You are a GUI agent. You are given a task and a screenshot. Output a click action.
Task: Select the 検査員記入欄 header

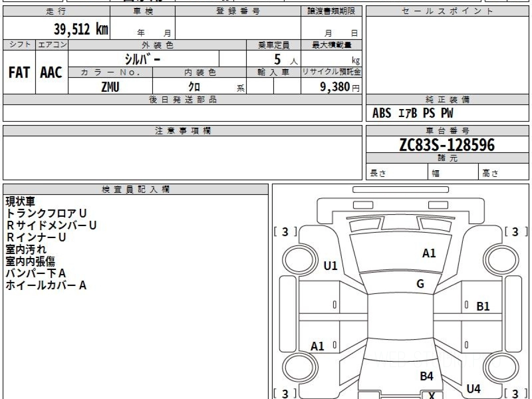click(136, 189)
